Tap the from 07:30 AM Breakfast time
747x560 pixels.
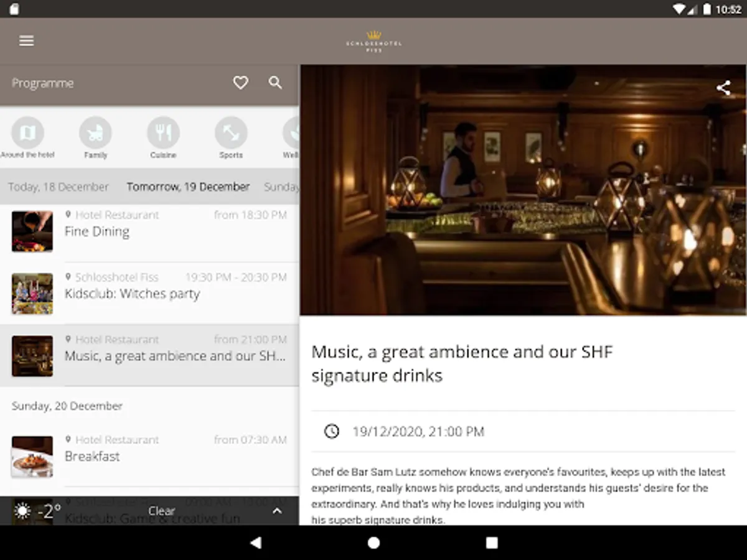point(250,439)
